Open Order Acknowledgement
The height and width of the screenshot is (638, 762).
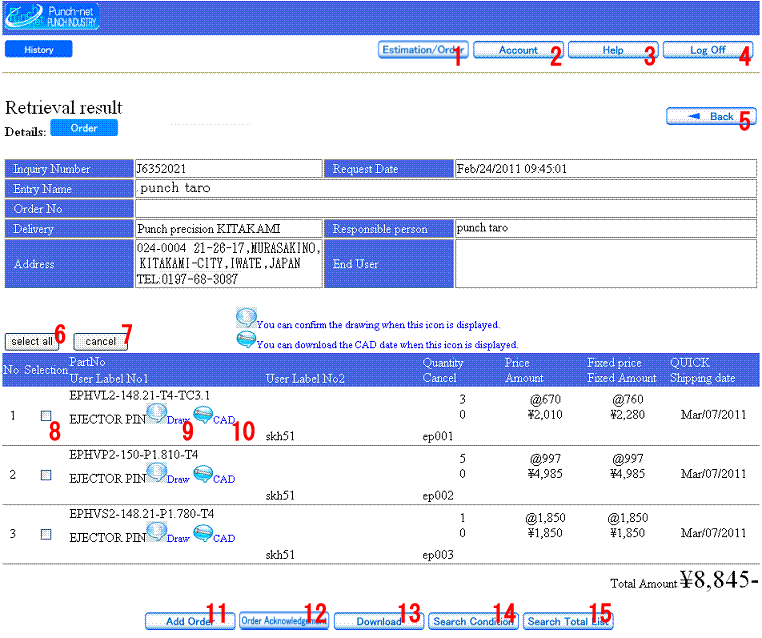pyautogui.click(x=284, y=621)
